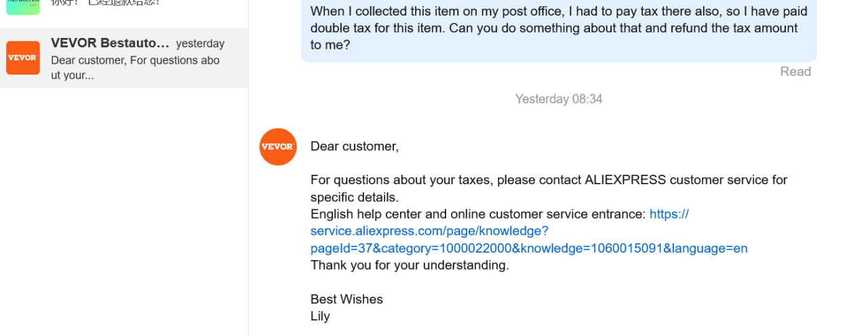Click the 'Best Wishes' sign-off line
Screen dimensions: 868x336
coord(347,299)
